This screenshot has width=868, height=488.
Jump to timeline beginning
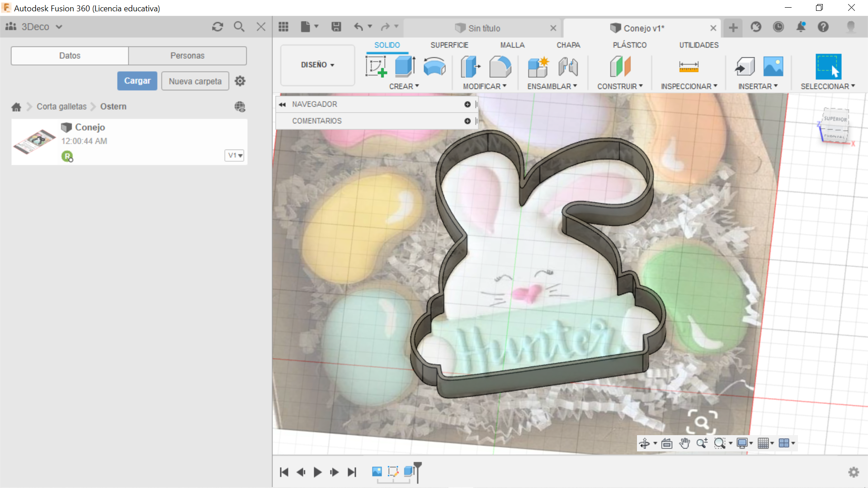pos(284,472)
